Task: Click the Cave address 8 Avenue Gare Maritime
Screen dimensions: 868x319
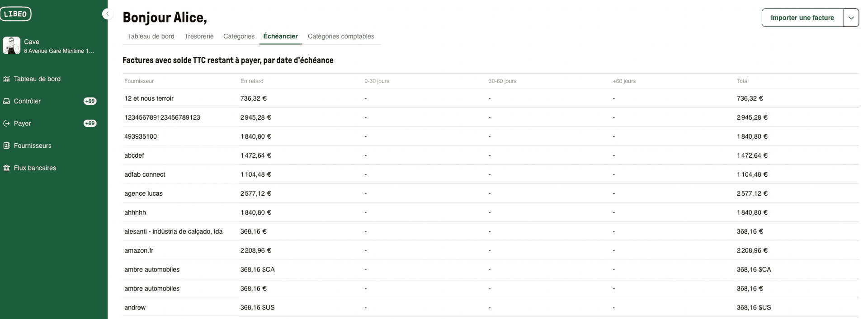Action: pyautogui.click(x=59, y=51)
